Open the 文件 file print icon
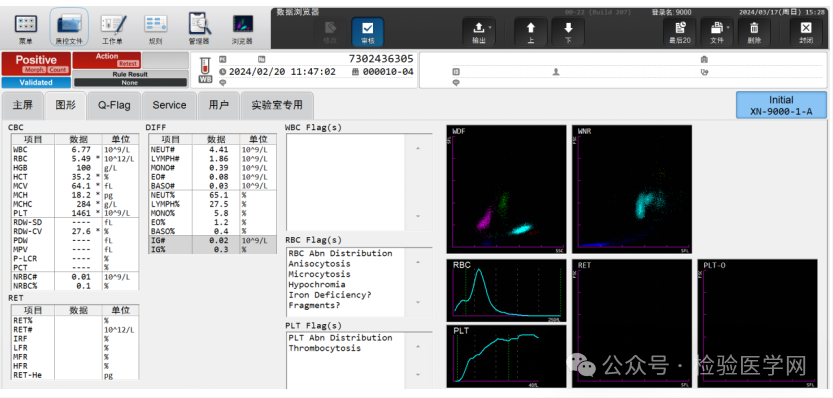This screenshot has width=833, height=398. pos(717,32)
